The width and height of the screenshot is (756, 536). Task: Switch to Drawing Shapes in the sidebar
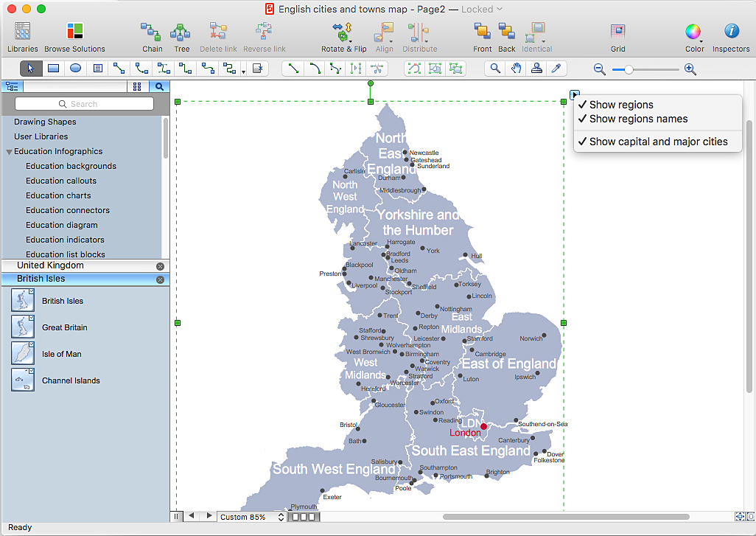pyautogui.click(x=44, y=122)
